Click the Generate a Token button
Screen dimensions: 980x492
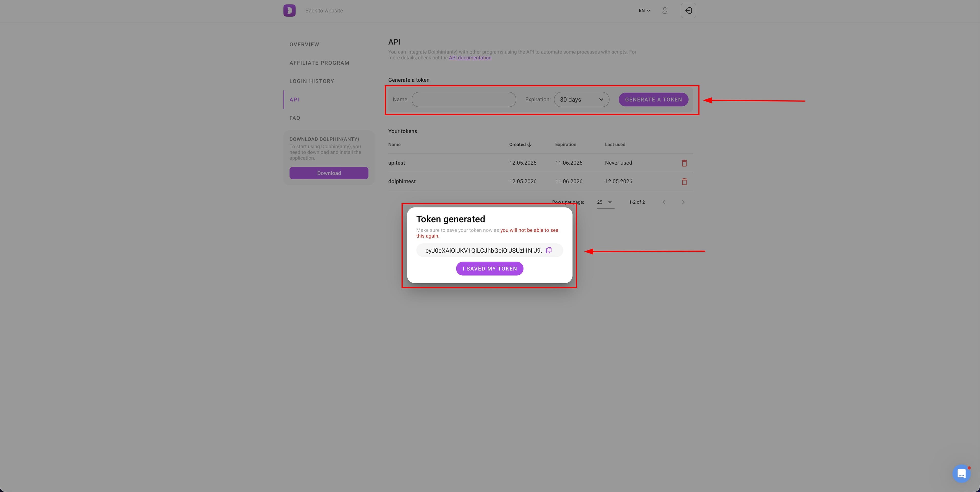653,99
